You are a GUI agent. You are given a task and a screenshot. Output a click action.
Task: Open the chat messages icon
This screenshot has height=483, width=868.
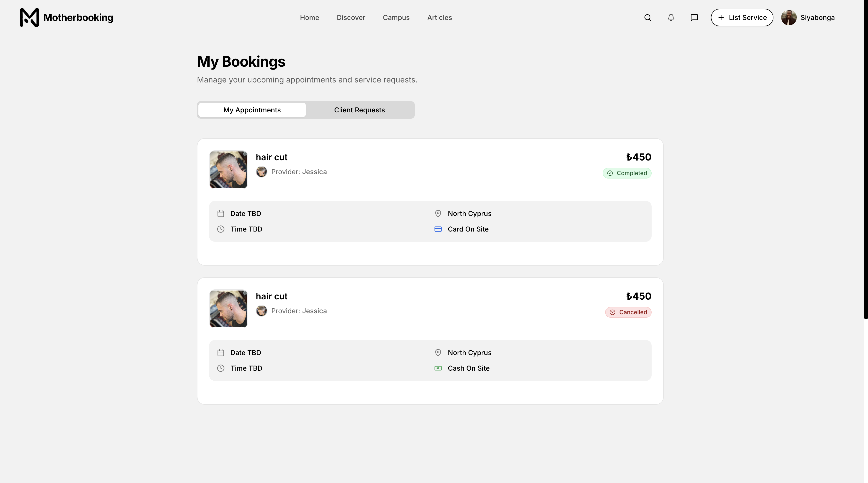tap(694, 18)
